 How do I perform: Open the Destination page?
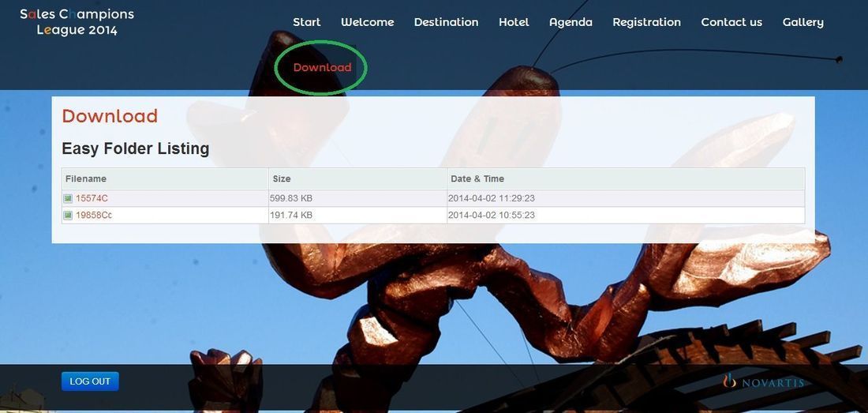(x=446, y=22)
